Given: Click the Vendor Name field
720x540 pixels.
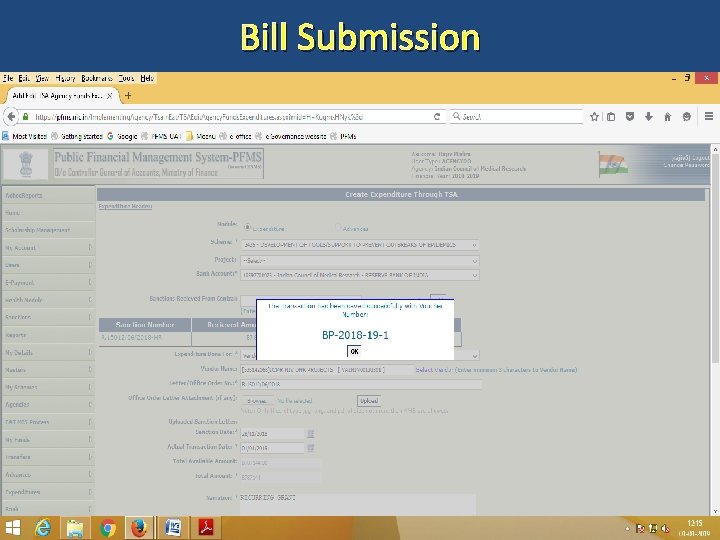Looking at the screenshot, I should [327, 369].
